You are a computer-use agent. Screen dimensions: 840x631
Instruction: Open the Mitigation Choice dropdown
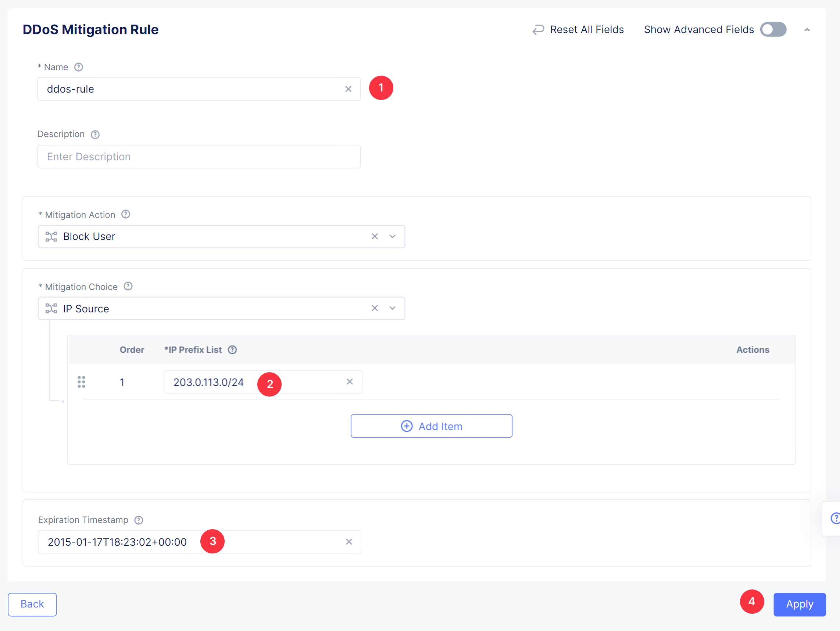[392, 308]
